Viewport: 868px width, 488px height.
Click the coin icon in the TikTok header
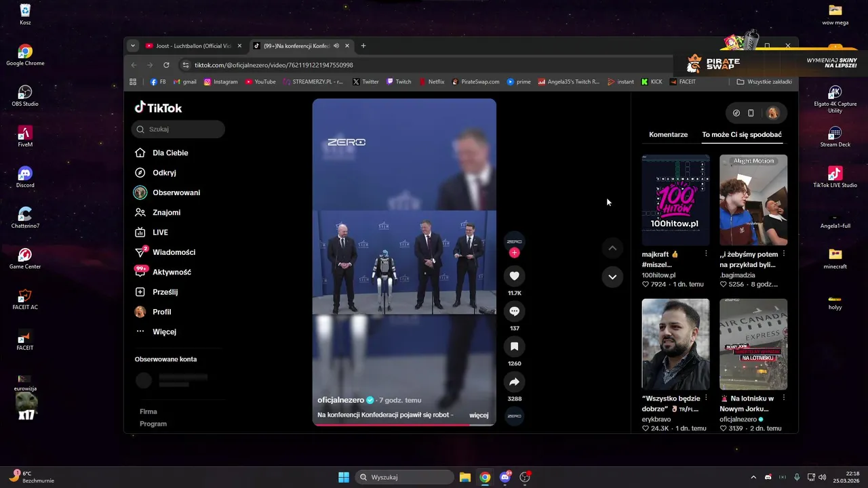pos(736,113)
